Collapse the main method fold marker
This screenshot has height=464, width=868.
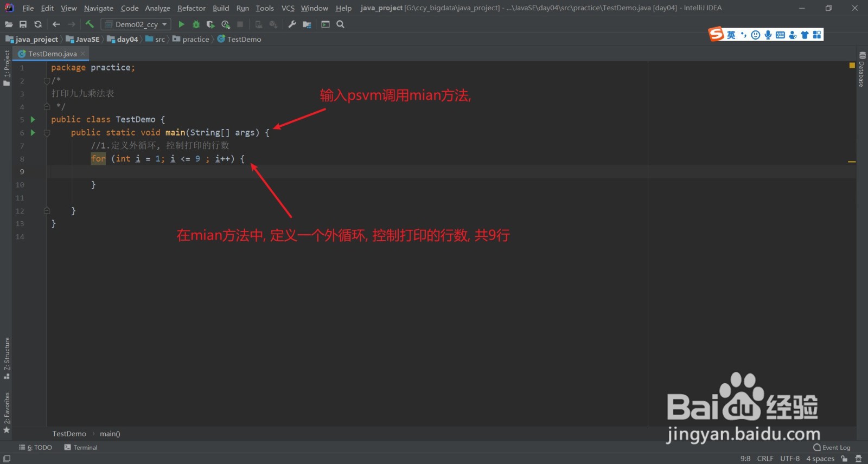(x=47, y=133)
